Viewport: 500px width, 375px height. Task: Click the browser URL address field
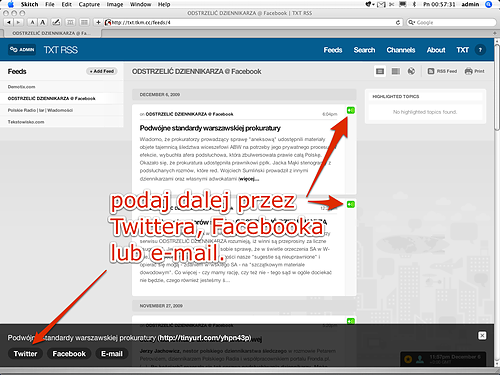tap(253, 22)
